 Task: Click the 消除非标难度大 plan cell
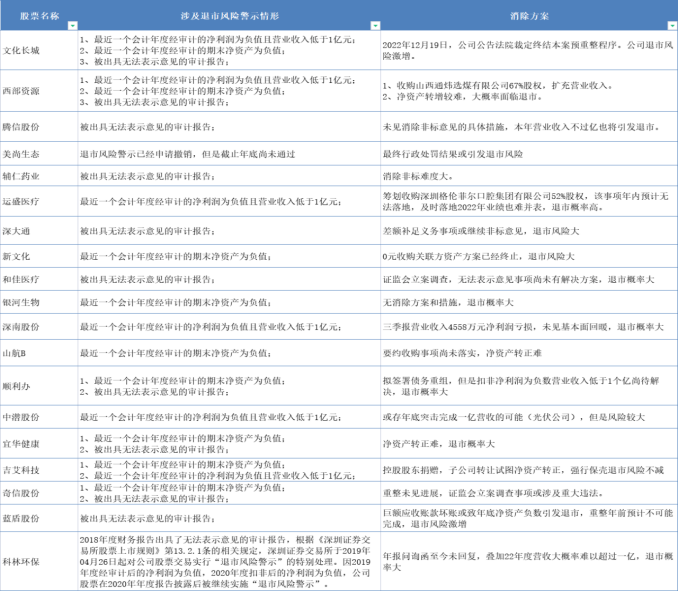click(x=529, y=176)
